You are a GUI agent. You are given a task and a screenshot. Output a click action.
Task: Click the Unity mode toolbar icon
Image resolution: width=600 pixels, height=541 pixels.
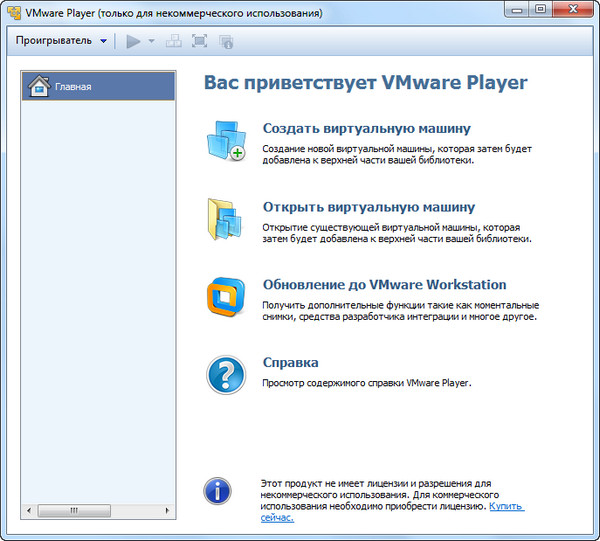(x=226, y=41)
